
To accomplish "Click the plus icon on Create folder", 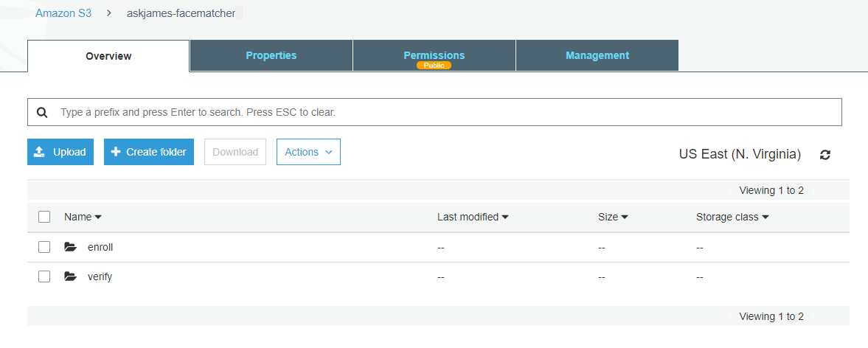I will click(x=116, y=152).
